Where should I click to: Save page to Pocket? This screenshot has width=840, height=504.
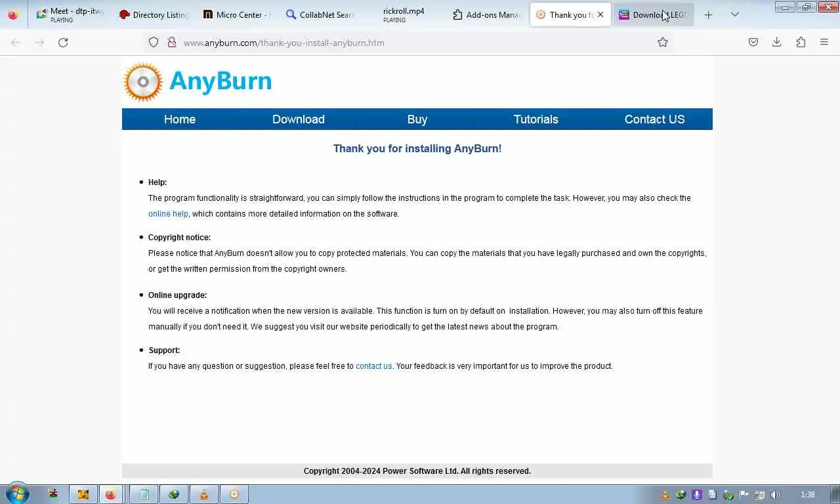pyautogui.click(x=753, y=42)
